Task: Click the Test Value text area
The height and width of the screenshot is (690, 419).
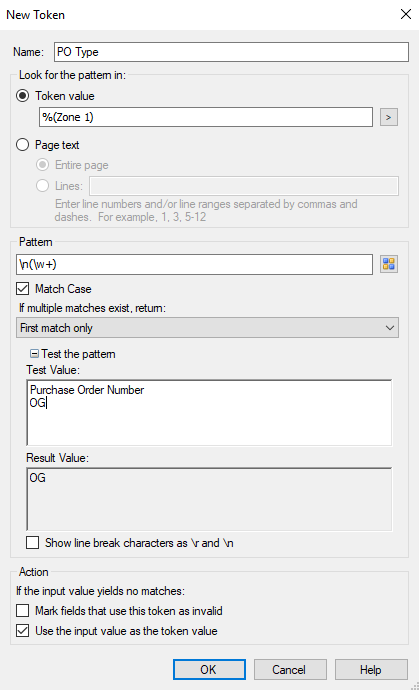Action: click(209, 413)
